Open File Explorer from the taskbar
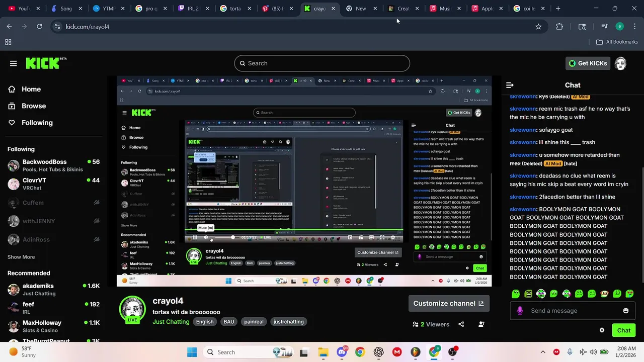Image resolution: width=644 pixels, height=362 pixels. (x=323, y=352)
